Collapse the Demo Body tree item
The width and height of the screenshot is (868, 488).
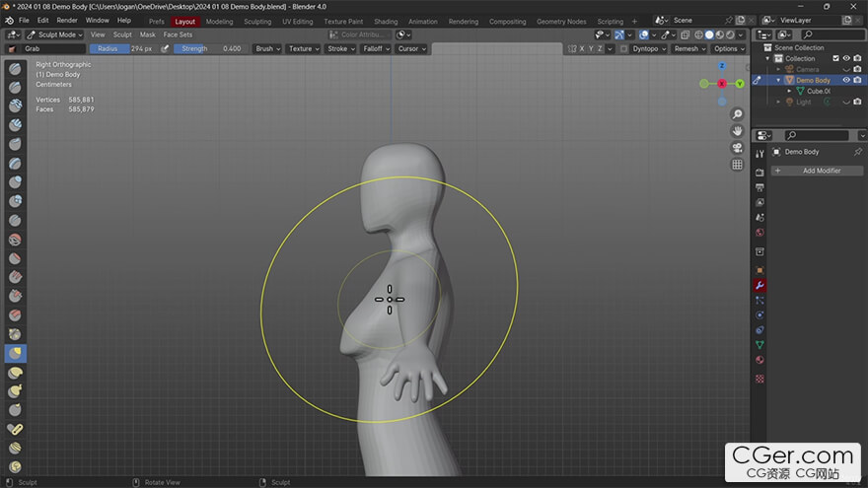[x=778, y=80]
